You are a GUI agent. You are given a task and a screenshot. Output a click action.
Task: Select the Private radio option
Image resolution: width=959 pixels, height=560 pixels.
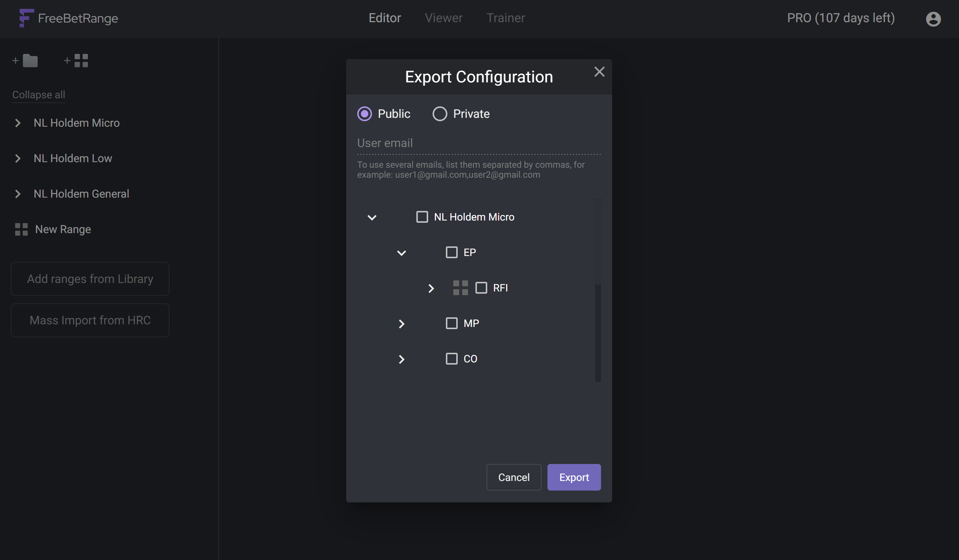click(x=440, y=114)
